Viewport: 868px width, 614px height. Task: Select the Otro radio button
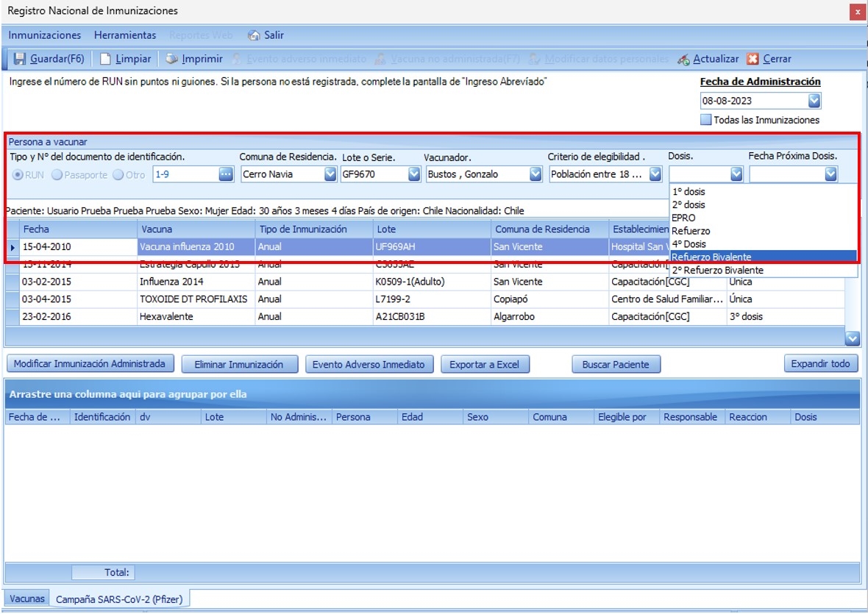pyautogui.click(x=118, y=175)
